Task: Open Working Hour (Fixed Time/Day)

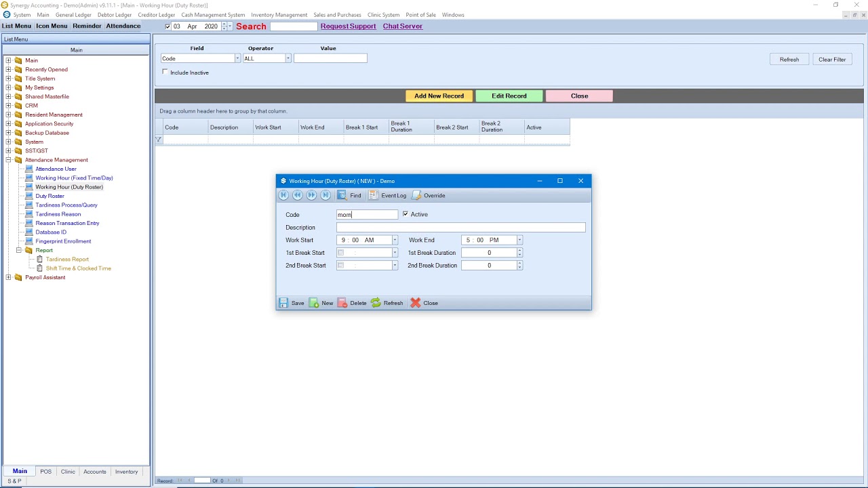Action: (74, 178)
